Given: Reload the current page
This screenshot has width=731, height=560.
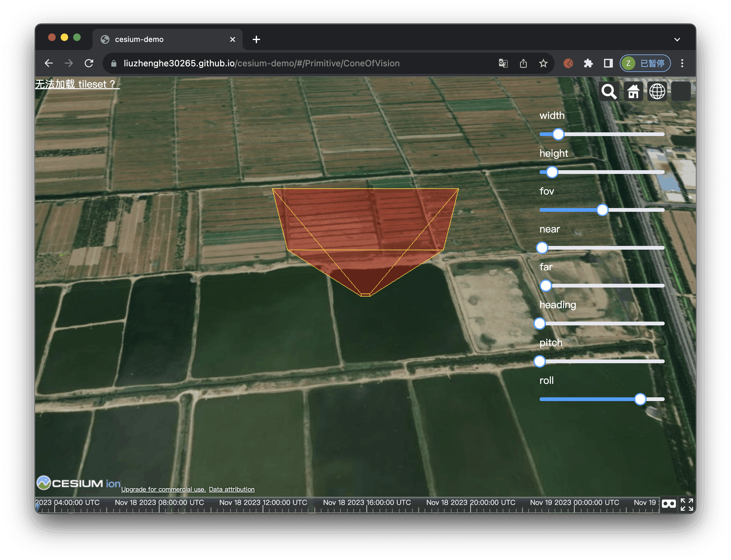Looking at the screenshot, I should pos(89,63).
